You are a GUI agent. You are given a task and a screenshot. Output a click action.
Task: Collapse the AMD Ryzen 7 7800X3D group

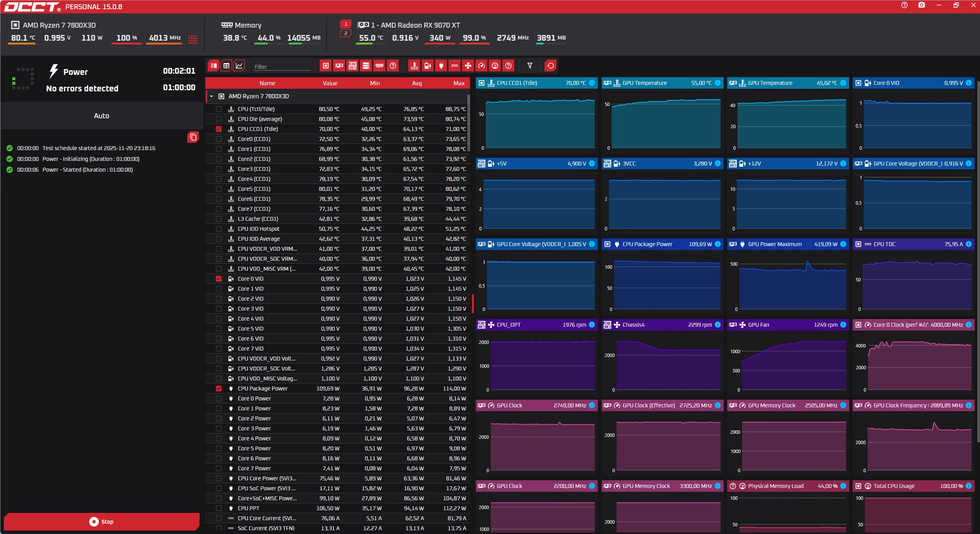pos(211,96)
